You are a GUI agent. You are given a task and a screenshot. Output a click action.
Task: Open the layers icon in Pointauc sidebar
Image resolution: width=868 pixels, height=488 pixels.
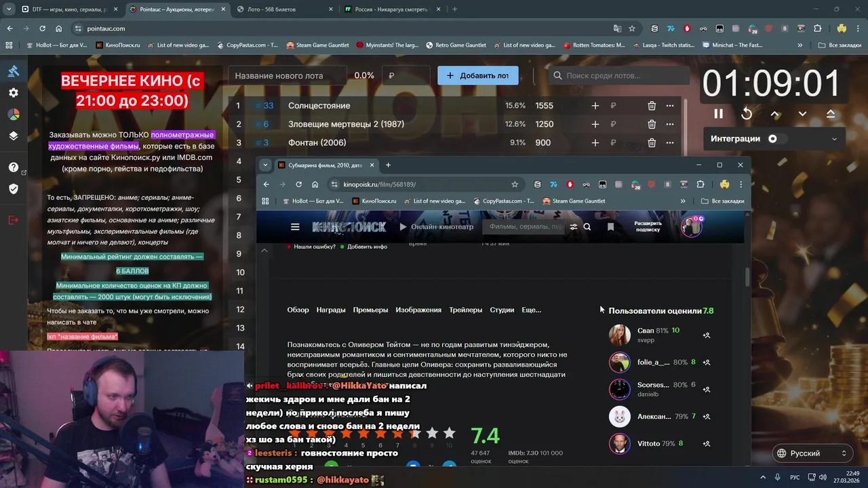point(14,136)
